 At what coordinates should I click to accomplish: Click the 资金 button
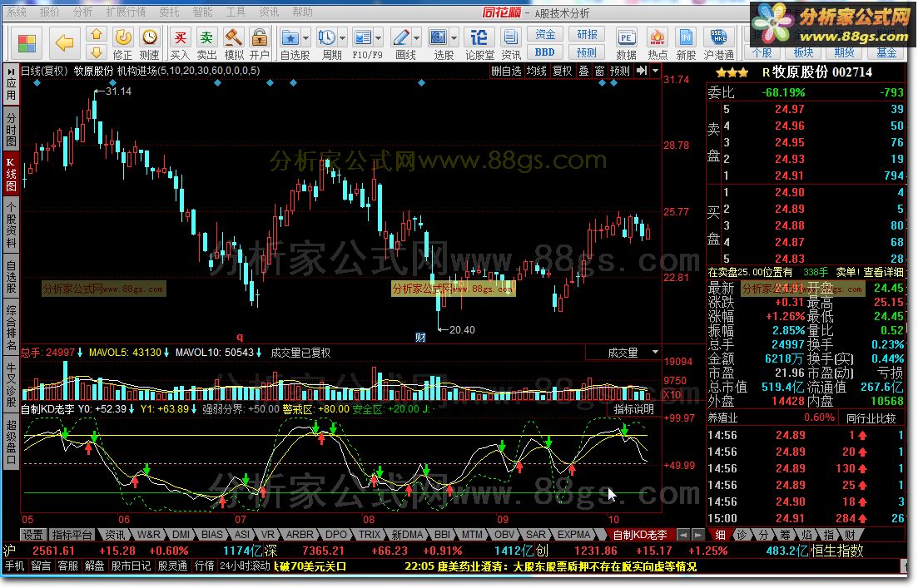pos(545,35)
